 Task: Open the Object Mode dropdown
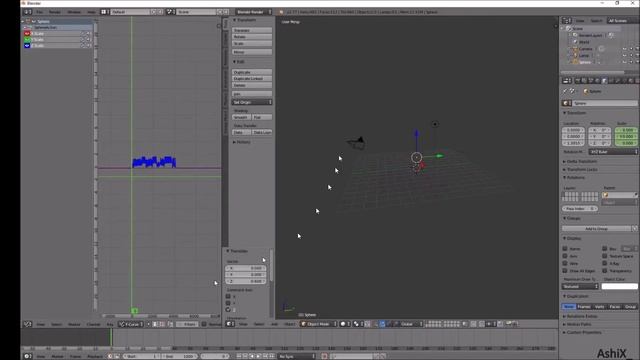[319, 324]
